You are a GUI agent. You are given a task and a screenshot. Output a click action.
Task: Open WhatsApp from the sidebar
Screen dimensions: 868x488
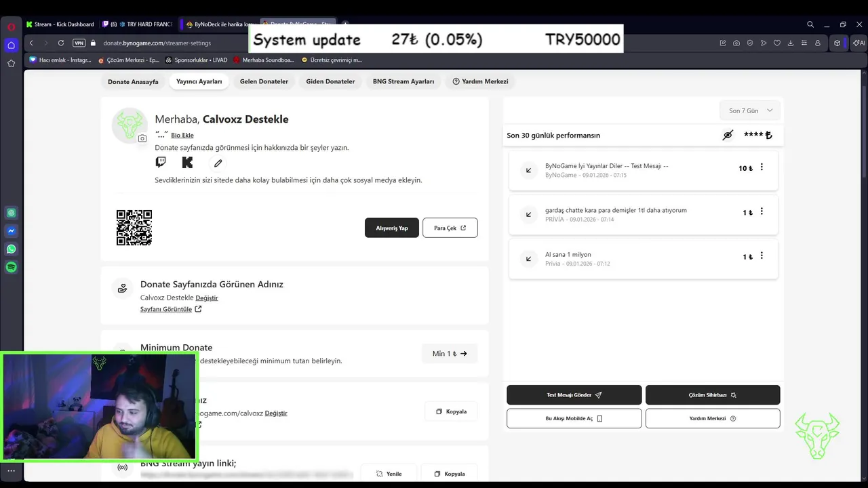(x=11, y=249)
